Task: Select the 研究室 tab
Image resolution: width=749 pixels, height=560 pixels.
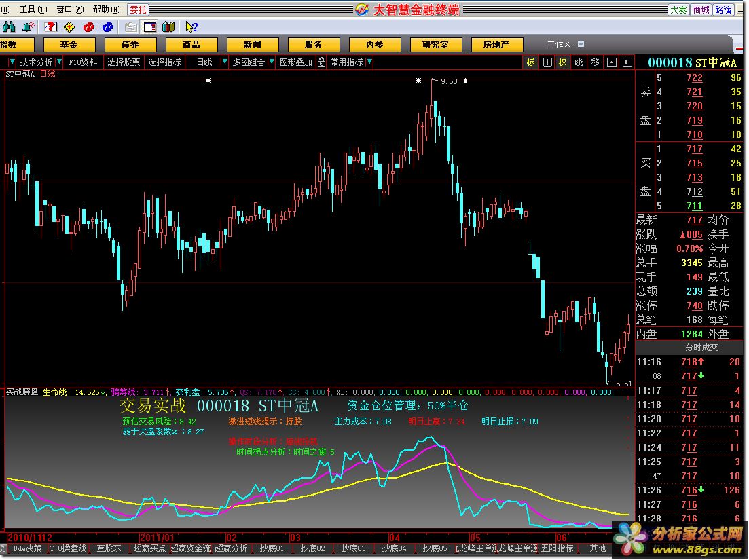Action: click(x=436, y=44)
